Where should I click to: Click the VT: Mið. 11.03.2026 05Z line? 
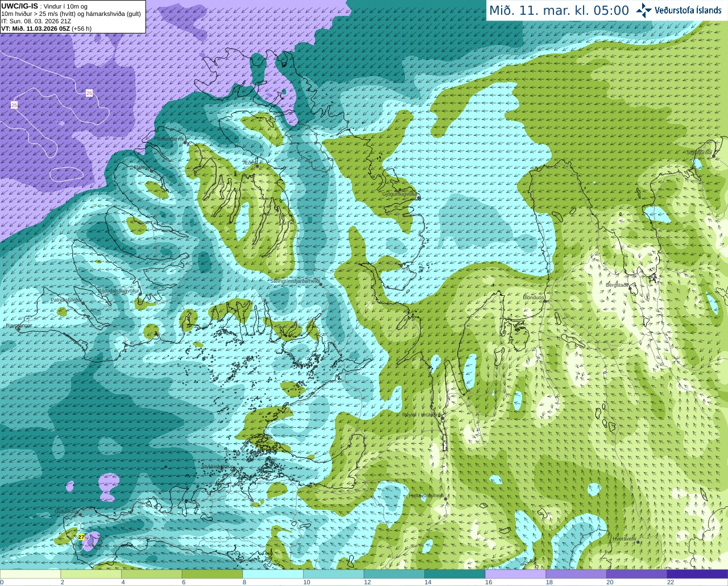(x=47, y=28)
